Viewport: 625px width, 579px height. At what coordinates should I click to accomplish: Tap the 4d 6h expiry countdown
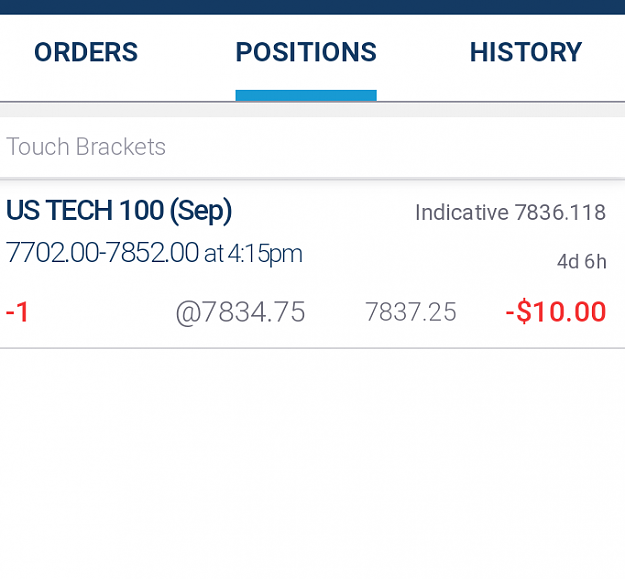(x=582, y=262)
